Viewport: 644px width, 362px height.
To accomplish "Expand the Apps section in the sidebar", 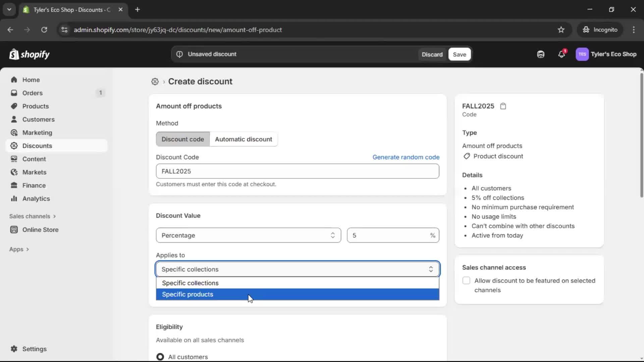I will tap(19, 249).
